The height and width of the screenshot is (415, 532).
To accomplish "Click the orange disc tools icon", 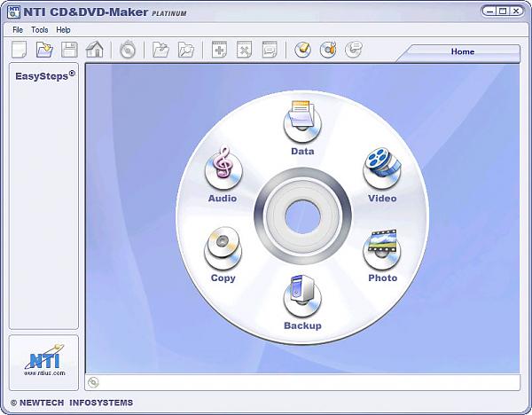I will [x=328, y=50].
